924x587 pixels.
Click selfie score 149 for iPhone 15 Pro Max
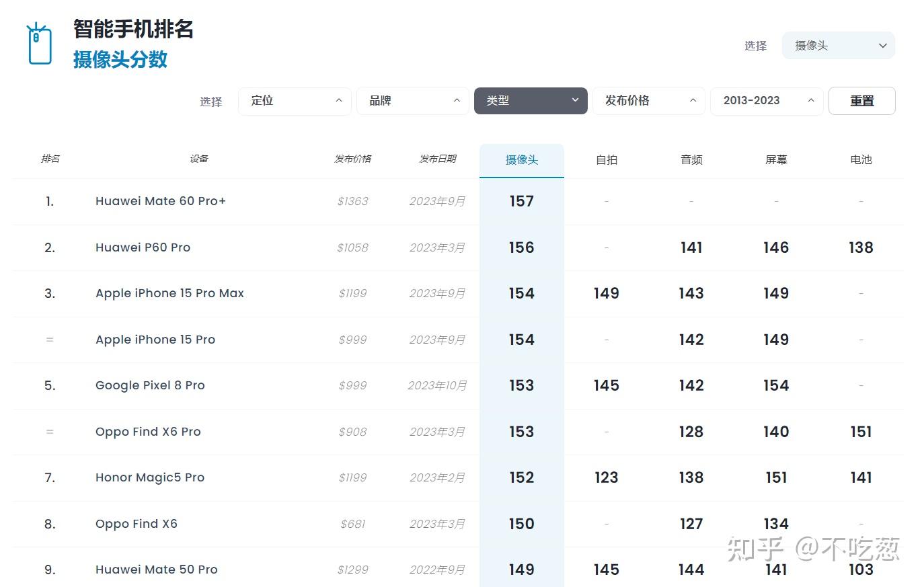tap(607, 293)
